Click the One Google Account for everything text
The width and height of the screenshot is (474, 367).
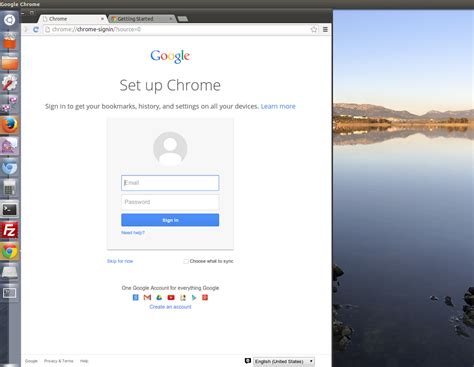tap(170, 288)
